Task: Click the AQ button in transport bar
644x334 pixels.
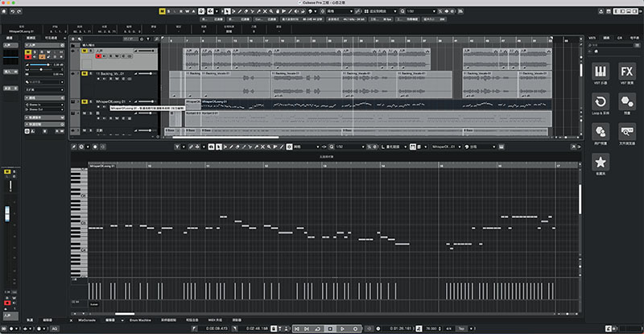Action: [x=54, y=328]
